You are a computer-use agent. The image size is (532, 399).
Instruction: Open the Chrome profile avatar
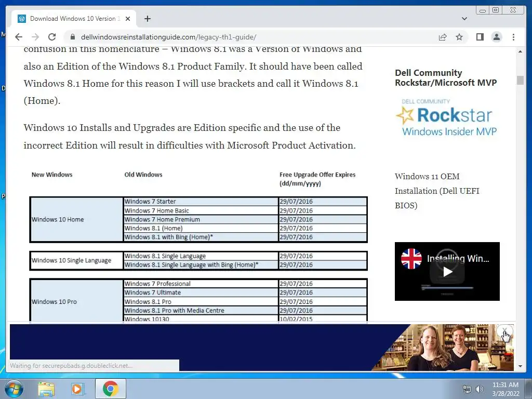point(496,37)
